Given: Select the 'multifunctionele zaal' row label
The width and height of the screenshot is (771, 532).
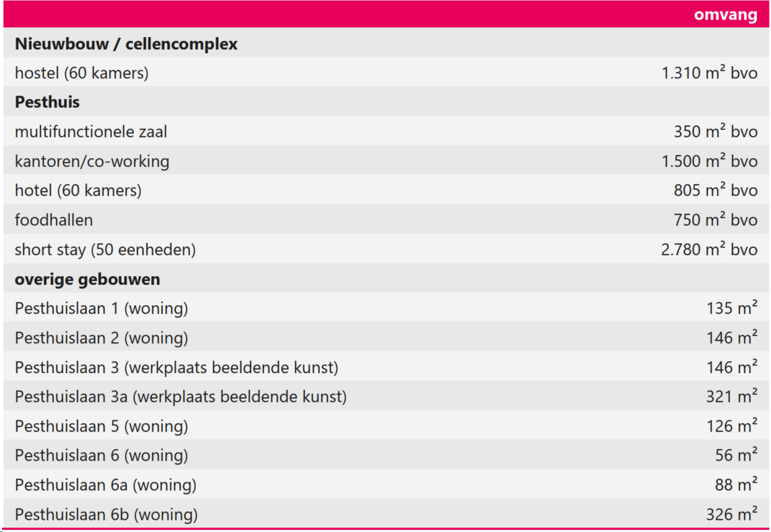Looking at the screenshot, I should click(91, 132).
